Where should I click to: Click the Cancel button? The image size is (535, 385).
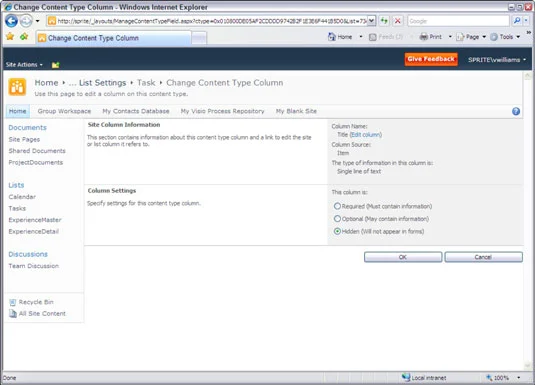pyautogui.click(x=483, y=257)
